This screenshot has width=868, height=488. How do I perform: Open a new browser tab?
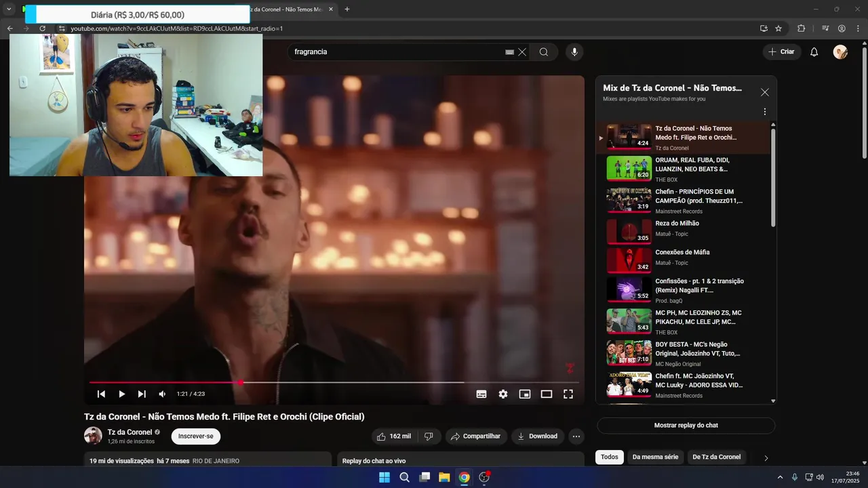(x=347, y=9)
